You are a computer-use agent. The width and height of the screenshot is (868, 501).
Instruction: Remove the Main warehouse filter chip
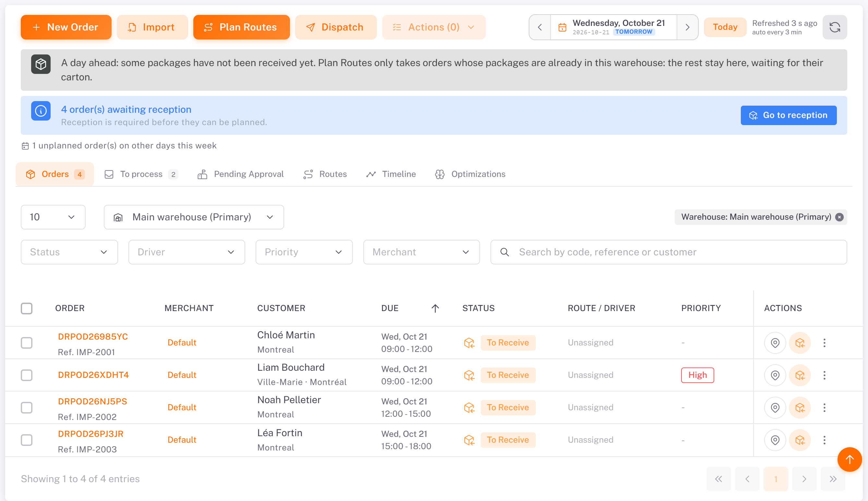(839, 217)
